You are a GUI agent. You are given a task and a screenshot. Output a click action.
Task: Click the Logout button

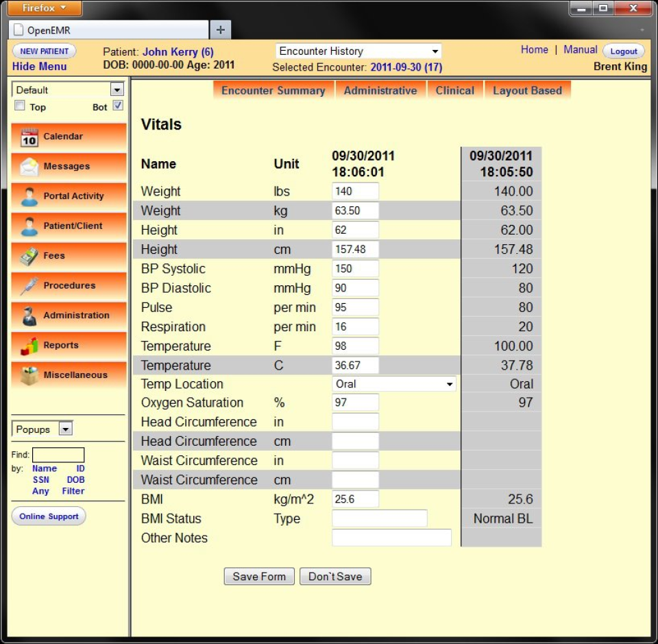point(624,51)
